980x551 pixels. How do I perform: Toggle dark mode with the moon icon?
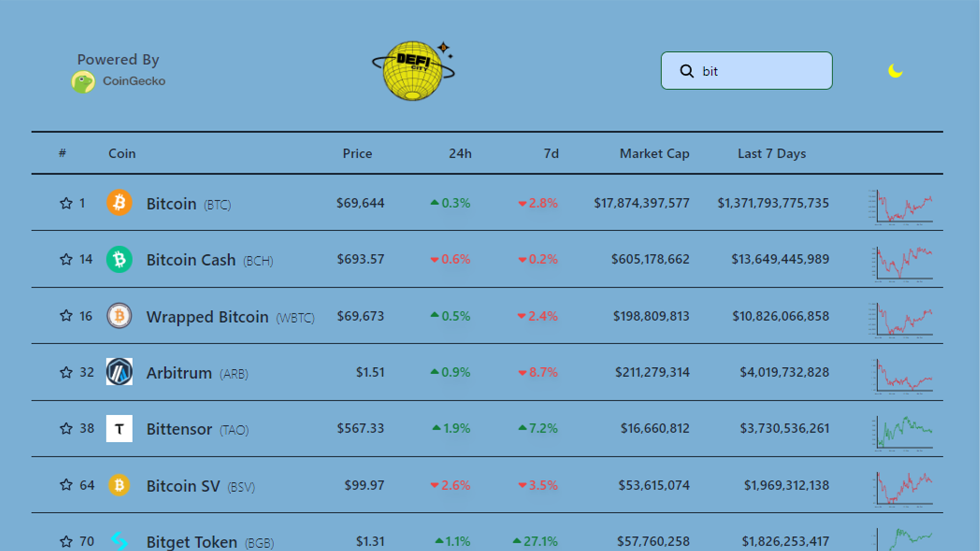[x=895, y=71]
